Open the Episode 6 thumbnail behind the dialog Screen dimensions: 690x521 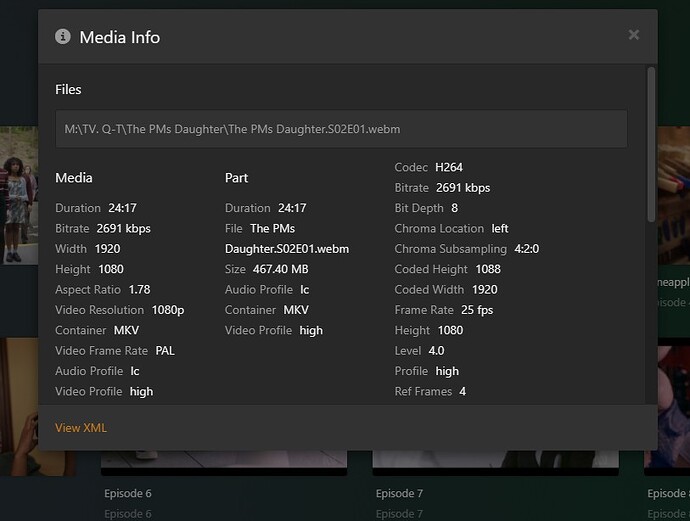[224, 463]
